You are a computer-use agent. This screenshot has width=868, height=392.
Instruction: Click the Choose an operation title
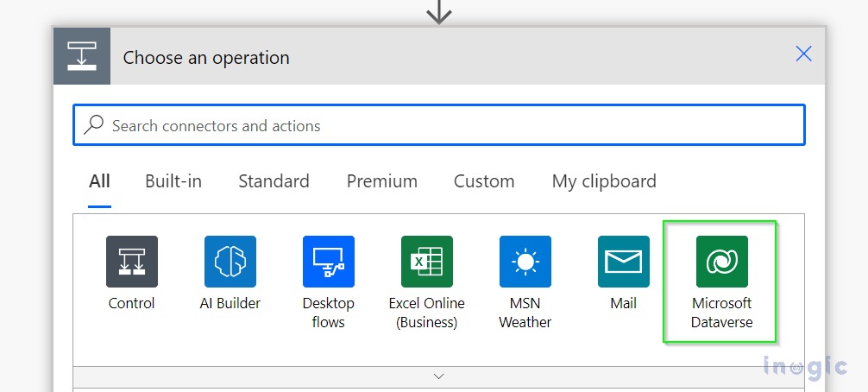click(x=206, y=58)
